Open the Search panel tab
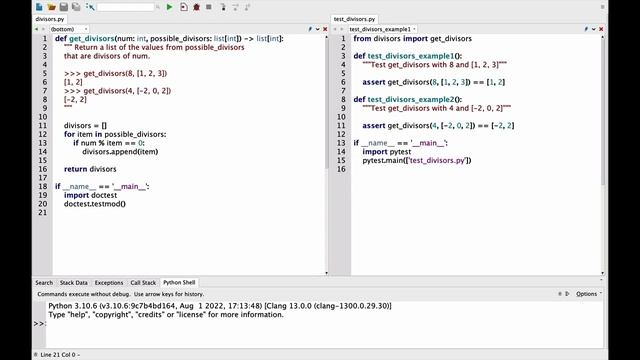 pyautogui.click(x=44, y=282)
